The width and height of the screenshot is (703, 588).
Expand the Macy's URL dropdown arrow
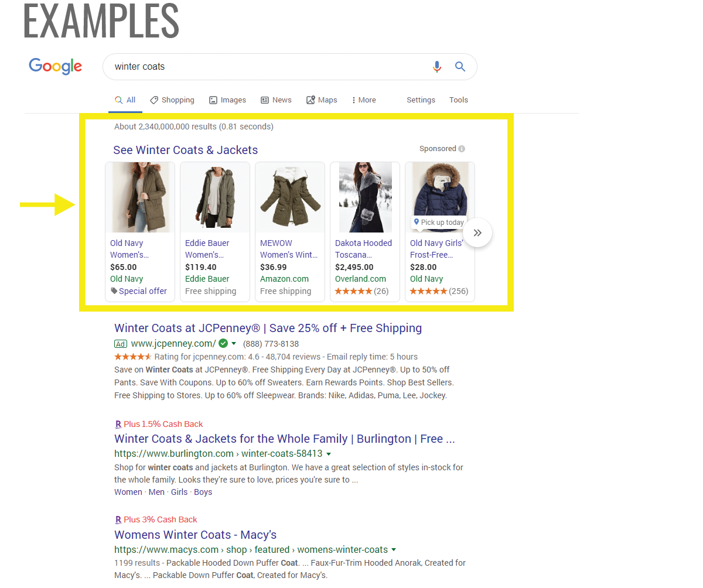tap(394, 550)
